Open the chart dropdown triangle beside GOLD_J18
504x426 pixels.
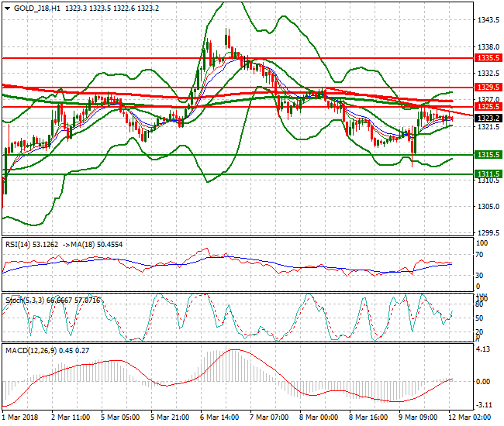(x=8, y=9)
